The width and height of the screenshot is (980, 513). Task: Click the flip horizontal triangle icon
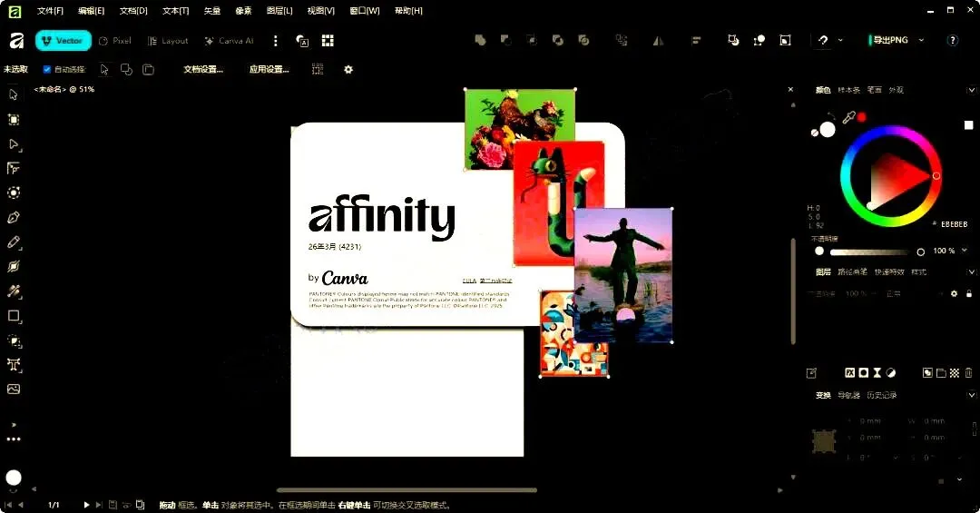(x=658, y=40)
